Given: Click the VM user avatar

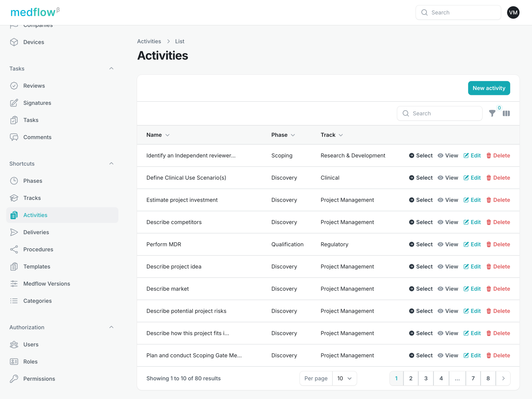Looking at the screenshot, I should point(513,12).
